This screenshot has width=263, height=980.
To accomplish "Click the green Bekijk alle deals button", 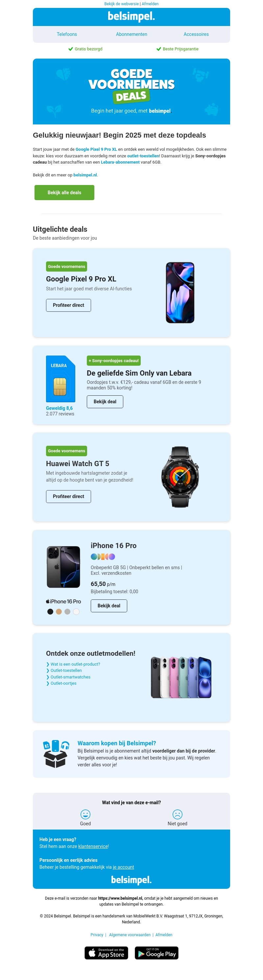I will (64, 193).
